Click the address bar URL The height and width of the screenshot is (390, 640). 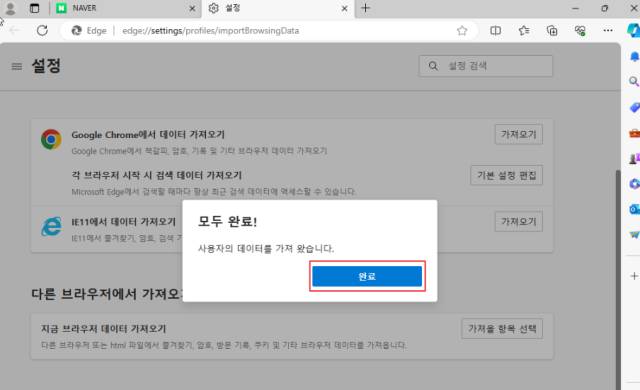pos(211,31)
